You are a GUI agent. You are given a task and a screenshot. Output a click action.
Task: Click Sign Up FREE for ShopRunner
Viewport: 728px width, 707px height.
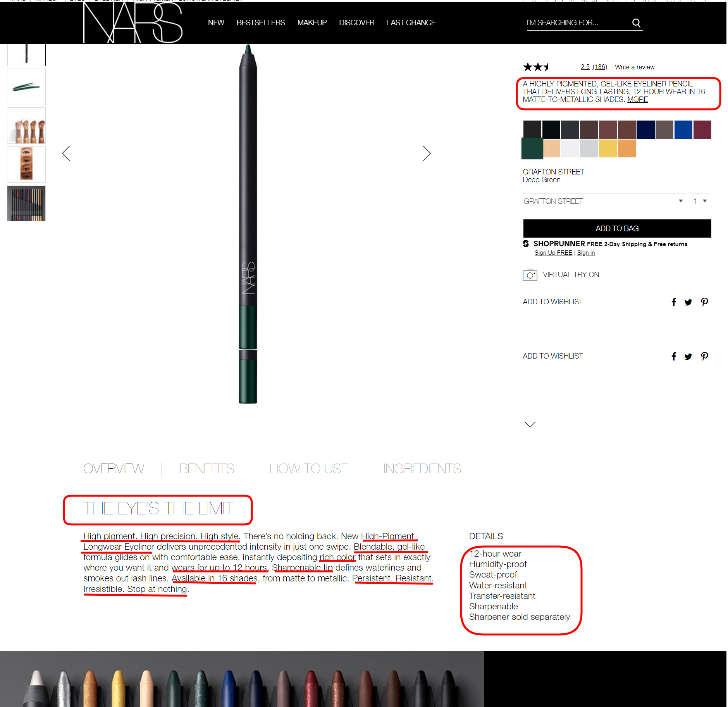coord(553,253)
